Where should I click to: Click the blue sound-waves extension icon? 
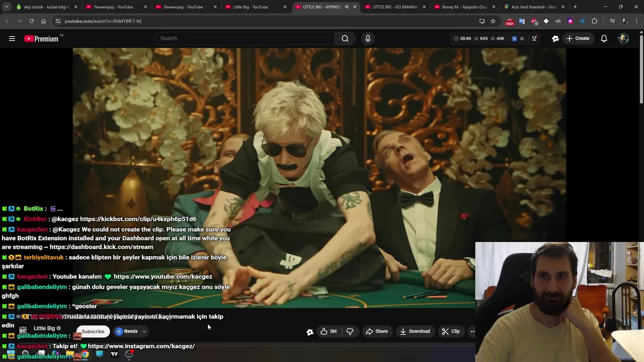pos(582,21)
